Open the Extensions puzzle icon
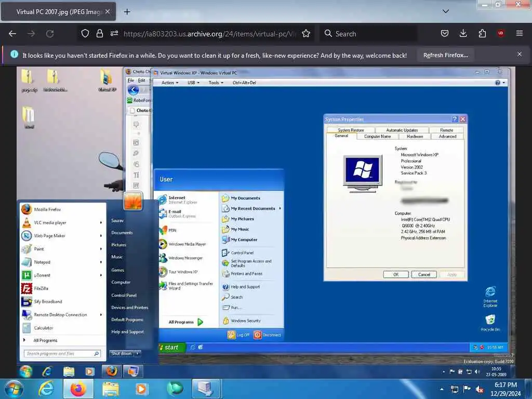Screen dimensions: 532x399 point(482,33)
